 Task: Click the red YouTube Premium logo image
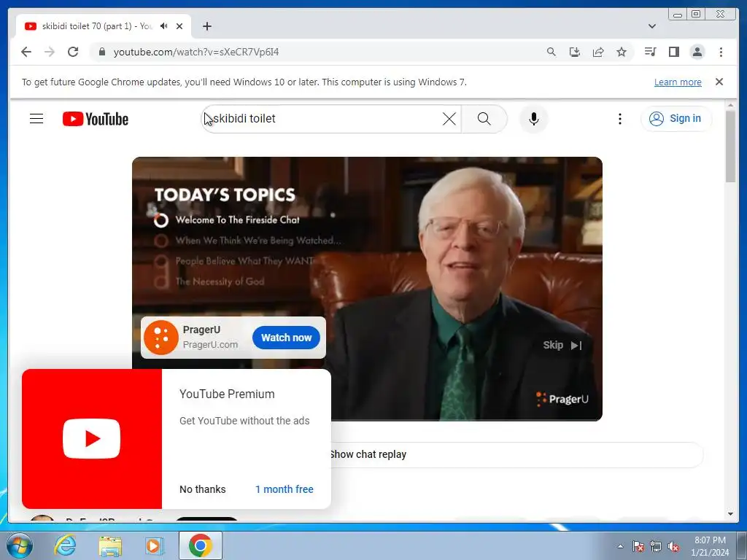(x=92, y=438)
